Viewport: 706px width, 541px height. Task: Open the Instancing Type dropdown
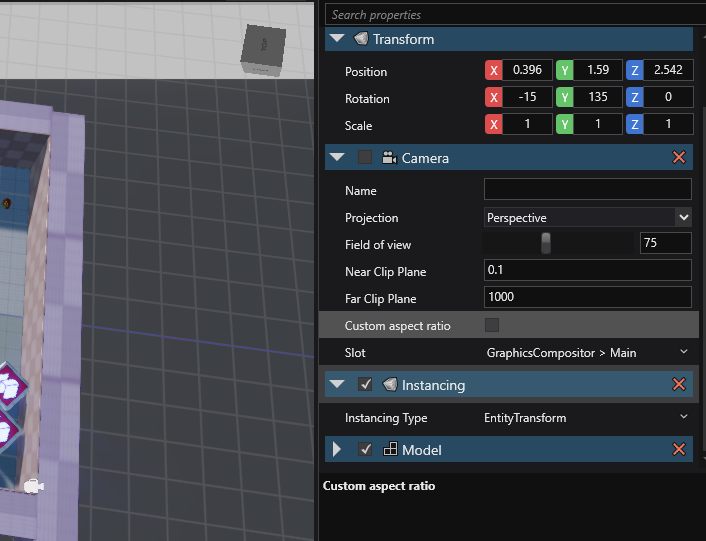pos(588,417)
